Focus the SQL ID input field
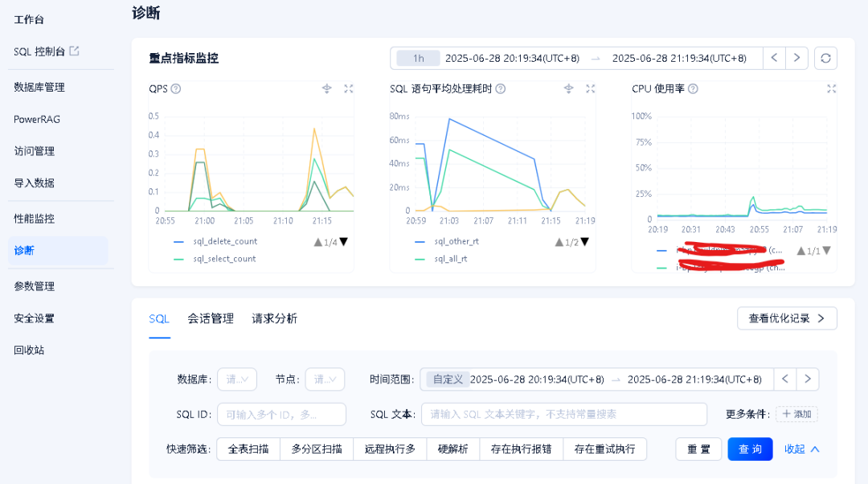Viewport: 868px width, 484px height. click(282, 414)
